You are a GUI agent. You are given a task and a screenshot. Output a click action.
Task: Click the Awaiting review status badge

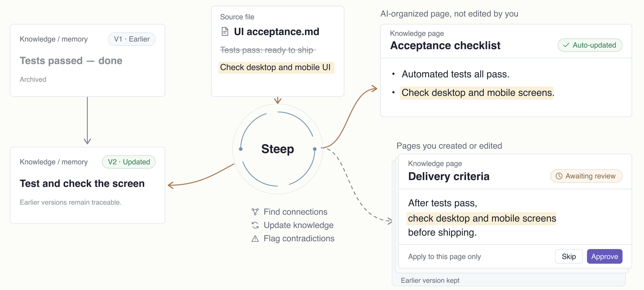[586, 176]
